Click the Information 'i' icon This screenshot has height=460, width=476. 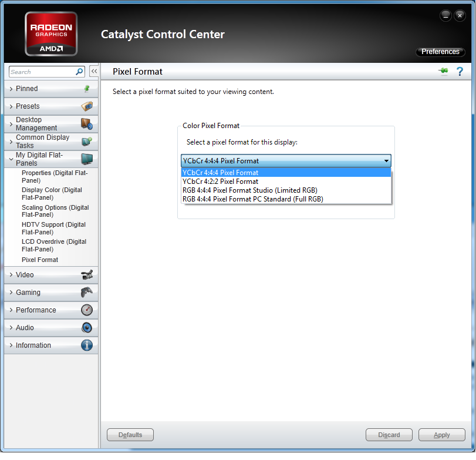point(87,345)
